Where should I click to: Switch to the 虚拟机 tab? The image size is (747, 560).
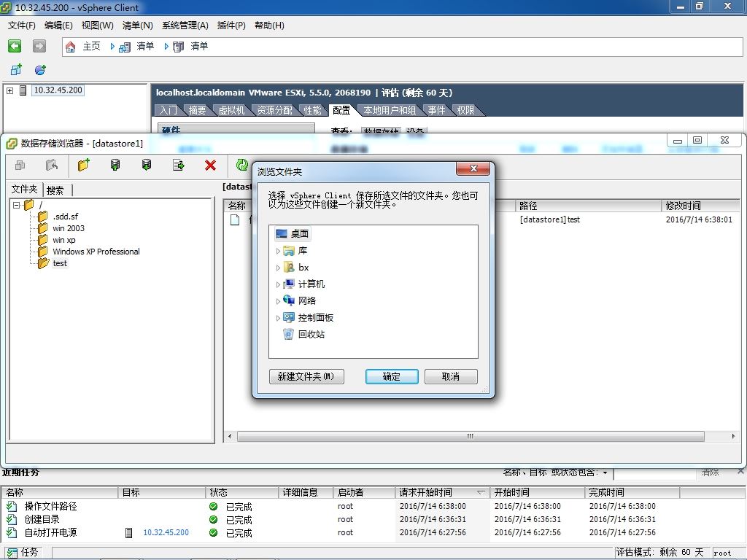pyautogui.click(x=231, y=111)
